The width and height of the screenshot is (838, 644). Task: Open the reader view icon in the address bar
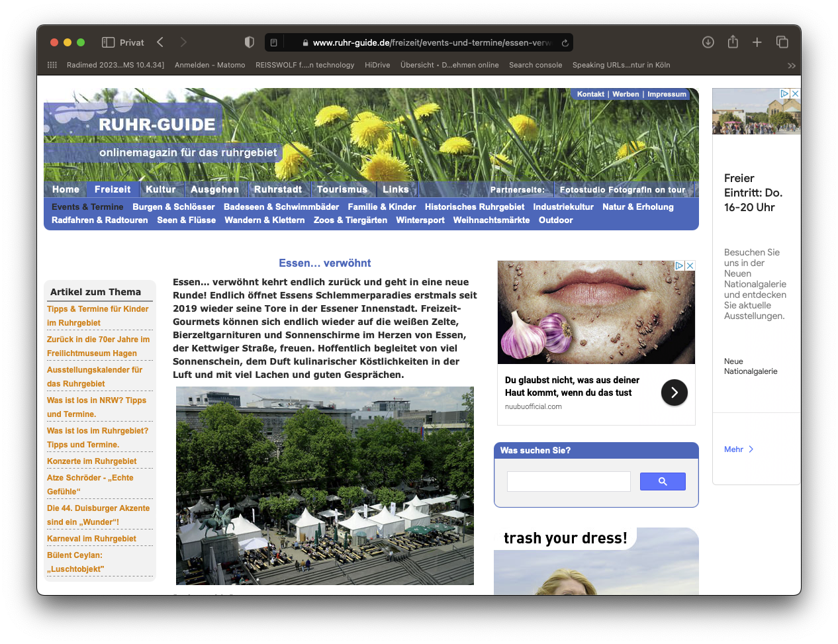coord(274,43)
